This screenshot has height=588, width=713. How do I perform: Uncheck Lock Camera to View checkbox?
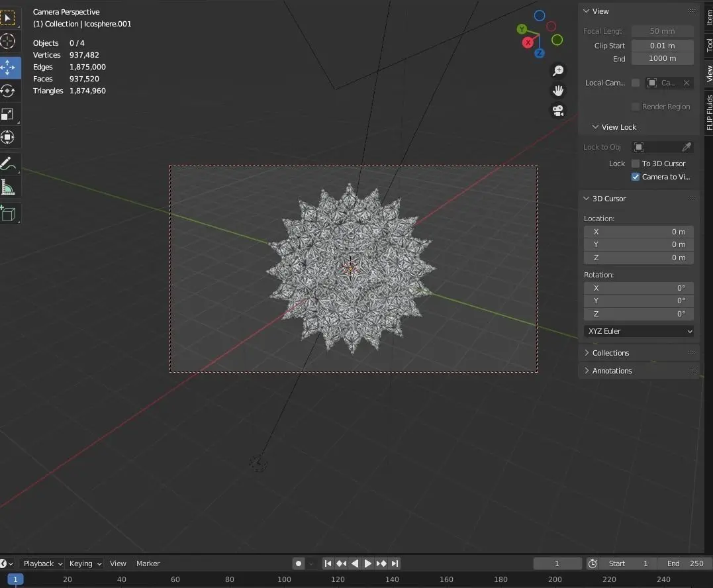pyautogui.click(x=636, y=177)
